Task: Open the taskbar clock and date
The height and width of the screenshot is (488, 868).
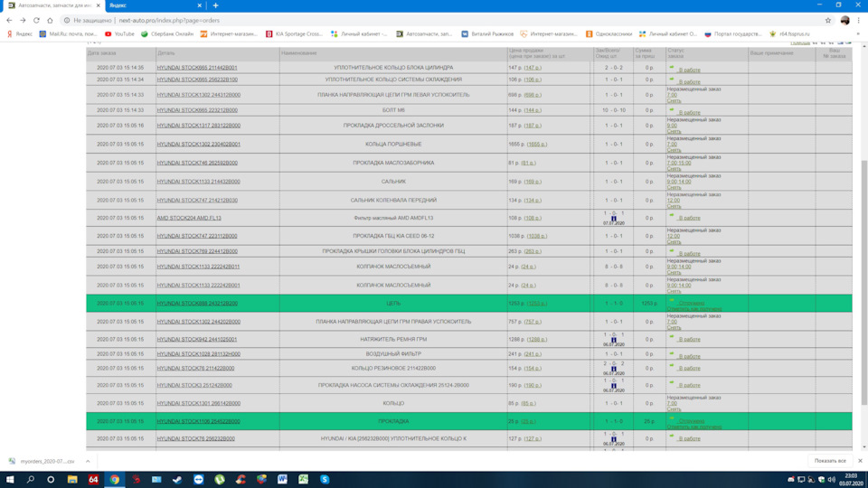Action: click(853, 479)
